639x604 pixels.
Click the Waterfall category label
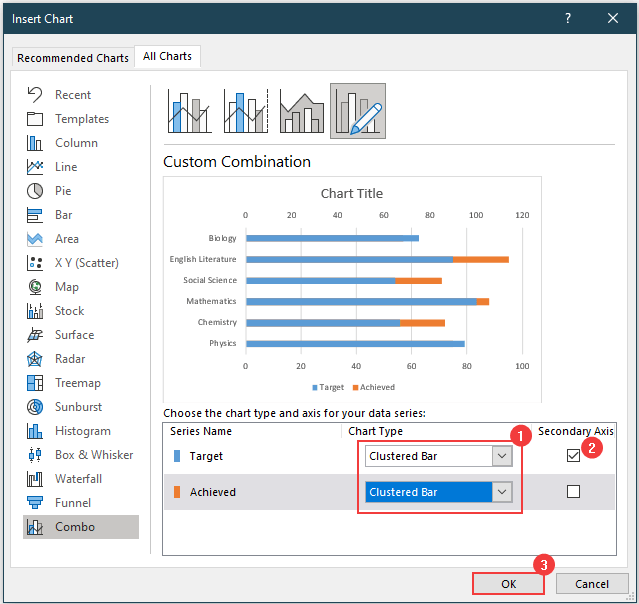(78, 479)
